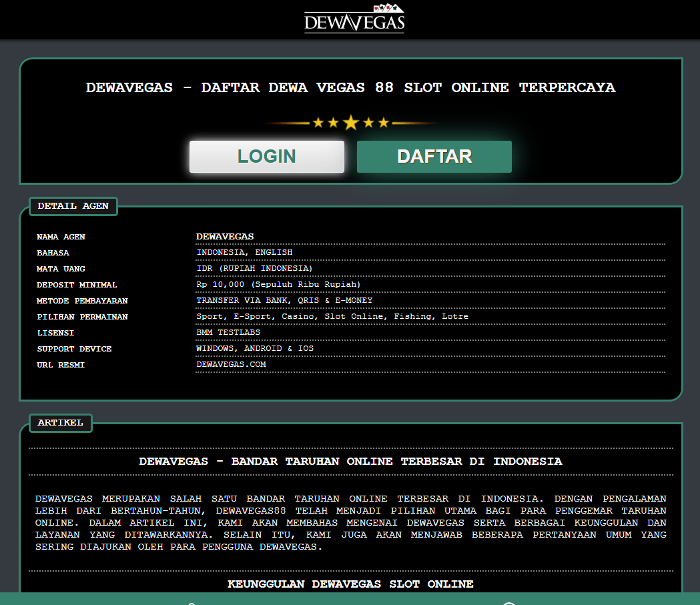700x605 pixels.
Task: Click the Sport, E-Sport, Casino games list
Action: 332,317
